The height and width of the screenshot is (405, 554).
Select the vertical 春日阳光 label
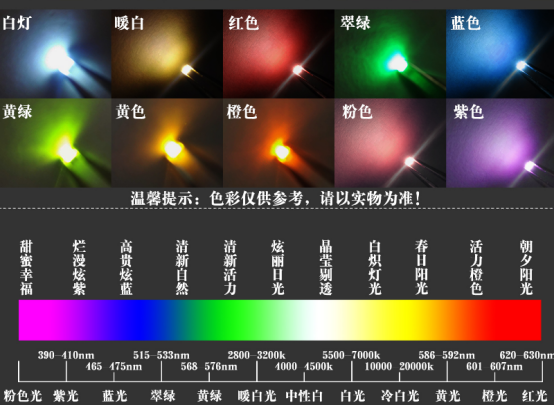pos(422,268)
